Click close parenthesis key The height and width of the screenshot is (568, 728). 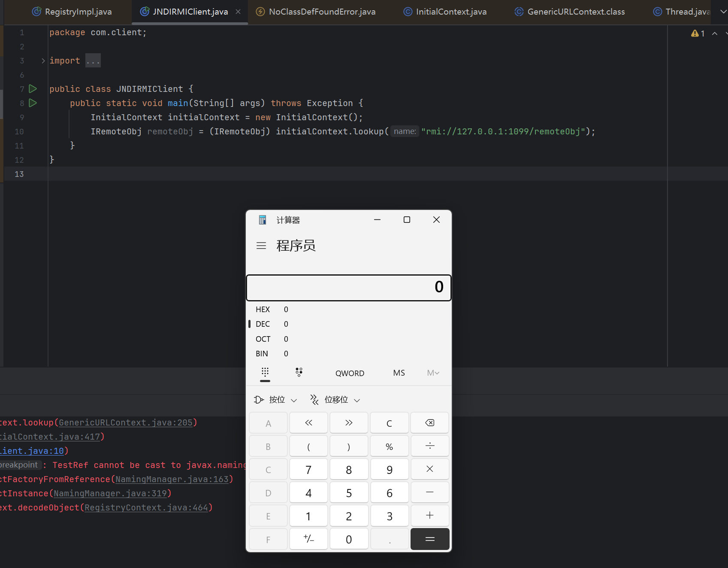pyautogui.click(x=349, y=446)
